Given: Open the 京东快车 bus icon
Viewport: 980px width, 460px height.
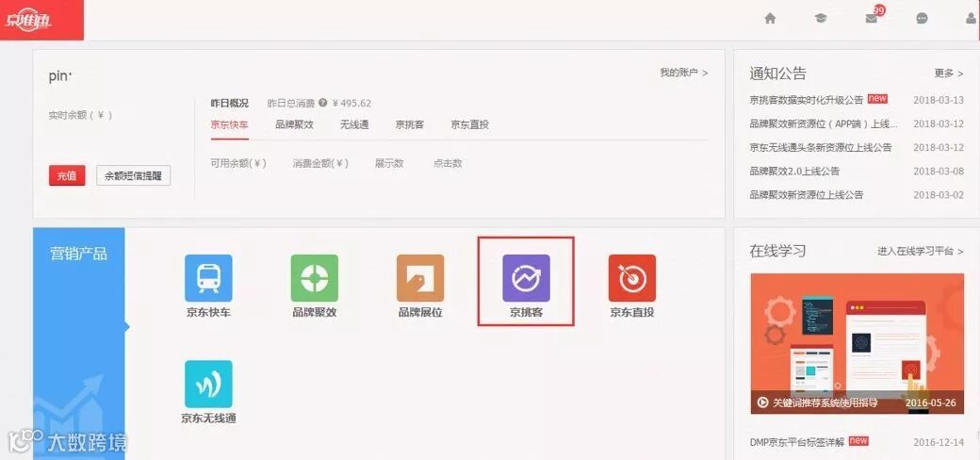Looking at the screenshot, I should tap(208, 278).
